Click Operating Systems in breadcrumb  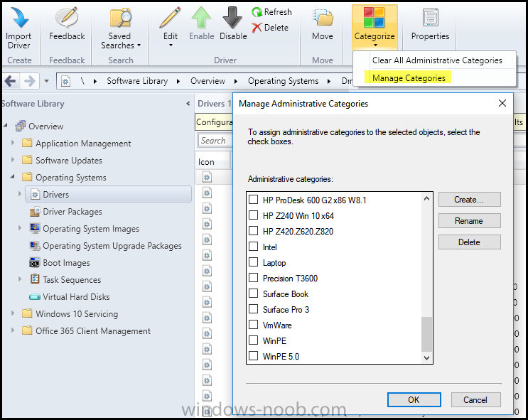point(284,81)
